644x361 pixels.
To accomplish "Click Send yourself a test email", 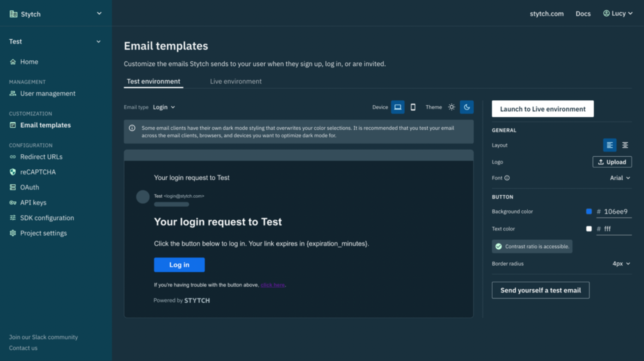I will coord(541,290).
